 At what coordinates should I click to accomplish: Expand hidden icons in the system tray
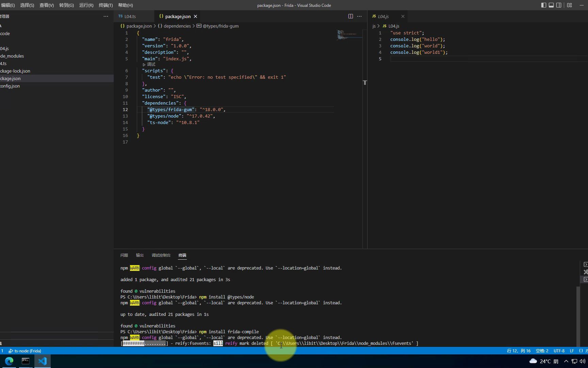click(566, 361)
